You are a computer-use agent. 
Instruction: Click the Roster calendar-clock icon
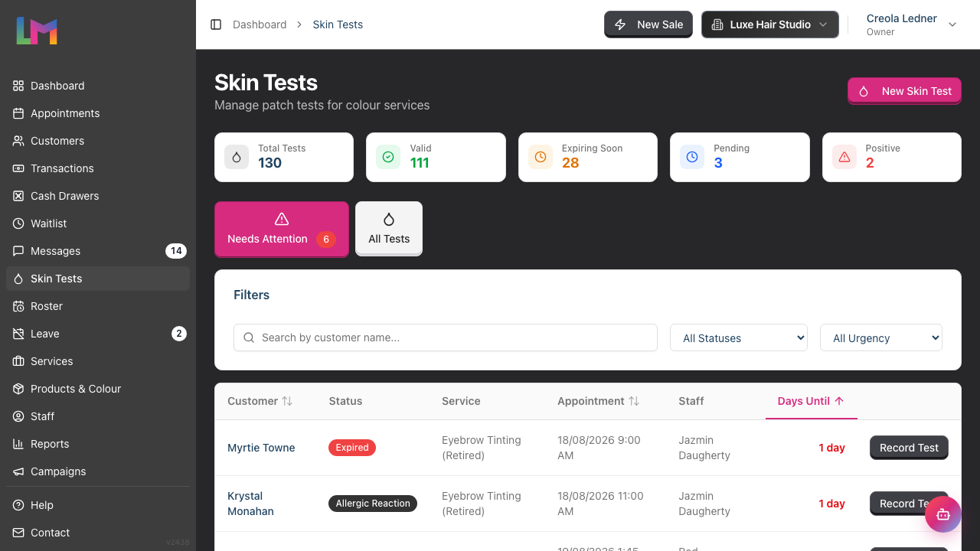pos(18,306)
